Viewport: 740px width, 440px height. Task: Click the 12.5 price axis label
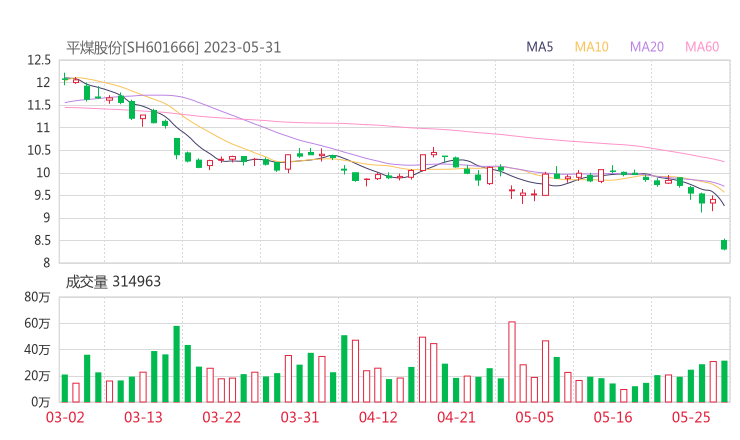(x=39, y=60)
